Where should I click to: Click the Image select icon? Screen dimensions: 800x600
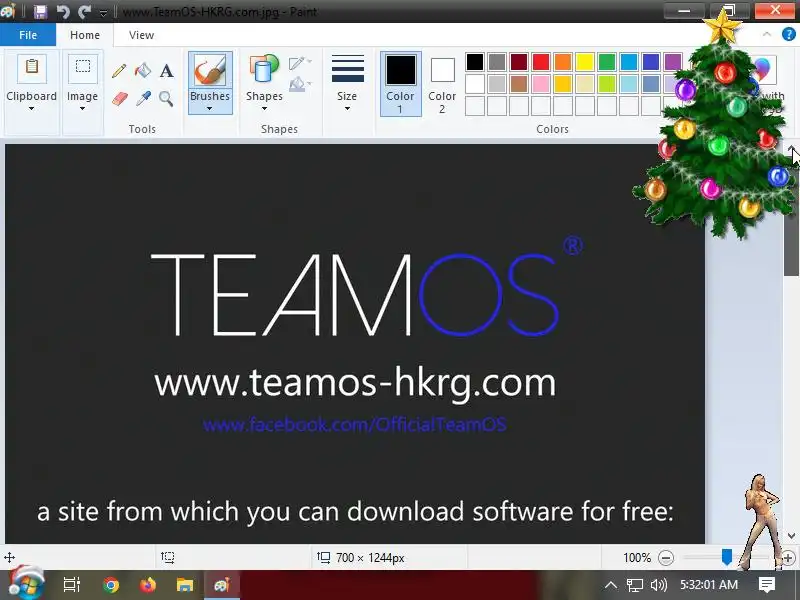[83, 68]
